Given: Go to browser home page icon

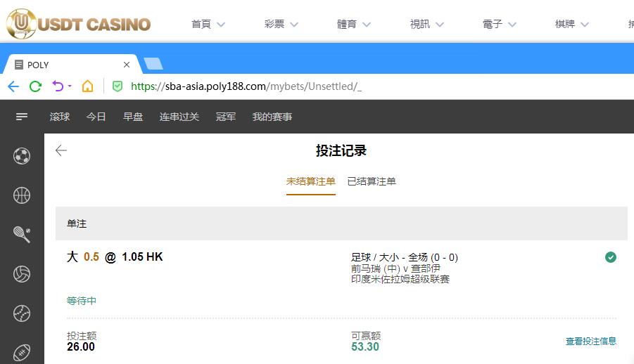Looking at the screenshot, I should click(x=87, y=86).
